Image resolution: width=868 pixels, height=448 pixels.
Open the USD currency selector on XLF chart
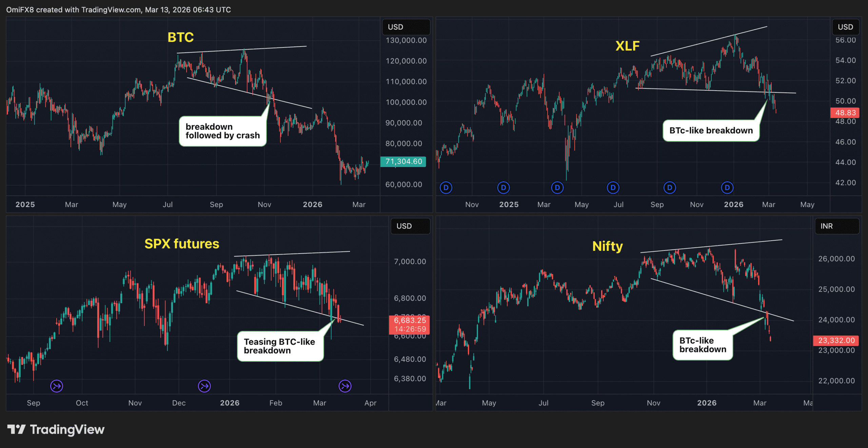(845, 27)
